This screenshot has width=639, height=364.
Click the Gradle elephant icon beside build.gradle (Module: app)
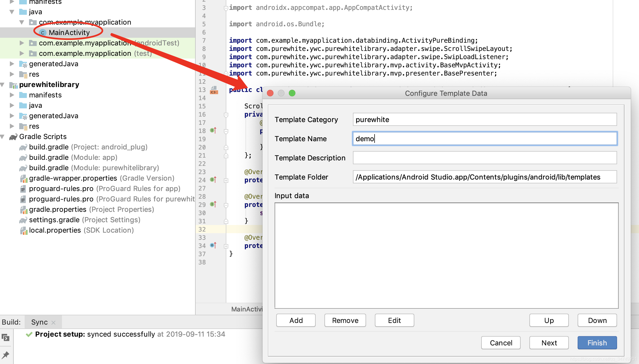[24, 157]
